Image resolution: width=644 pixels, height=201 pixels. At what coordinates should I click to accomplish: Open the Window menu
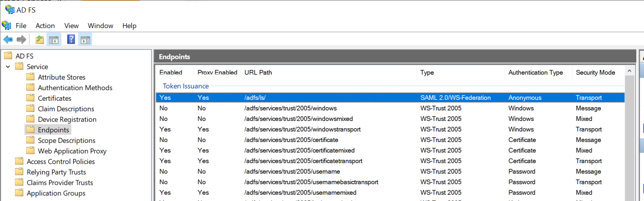(x=100, y=26)
